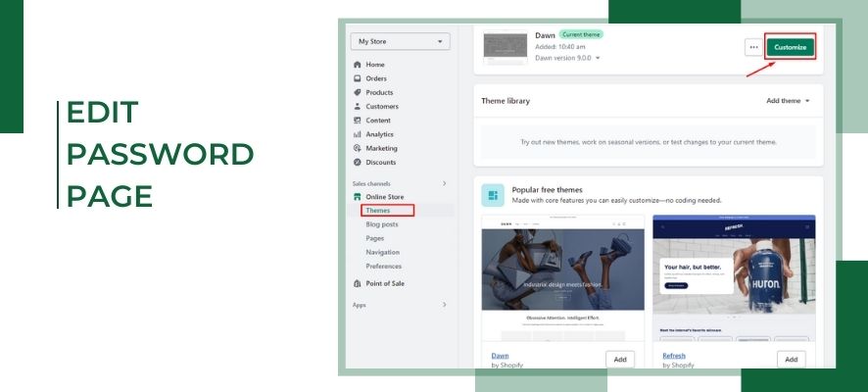Click the Customers person icon
Image resolution: width=868 pixels, height=392 pixels.
(357, 106)
